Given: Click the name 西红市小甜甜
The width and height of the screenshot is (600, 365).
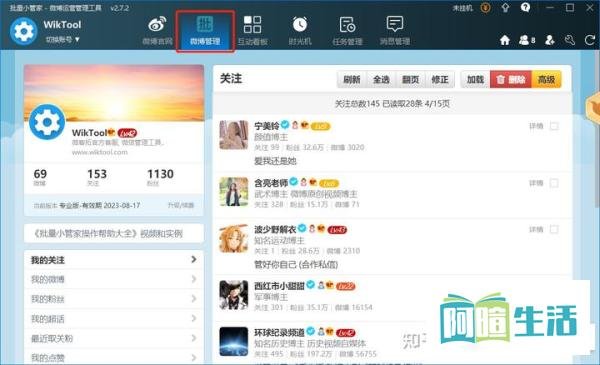Looking at the screenshot, I should (x=279, y=286).
